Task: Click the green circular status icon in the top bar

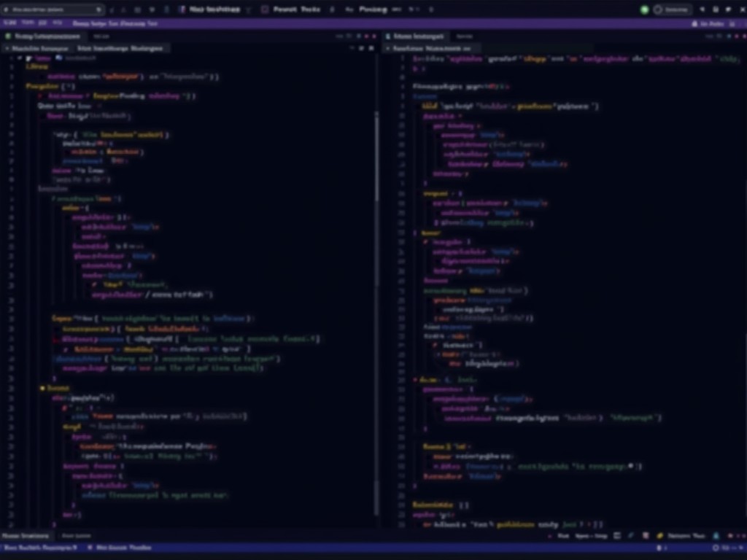Action: [644, 9]
